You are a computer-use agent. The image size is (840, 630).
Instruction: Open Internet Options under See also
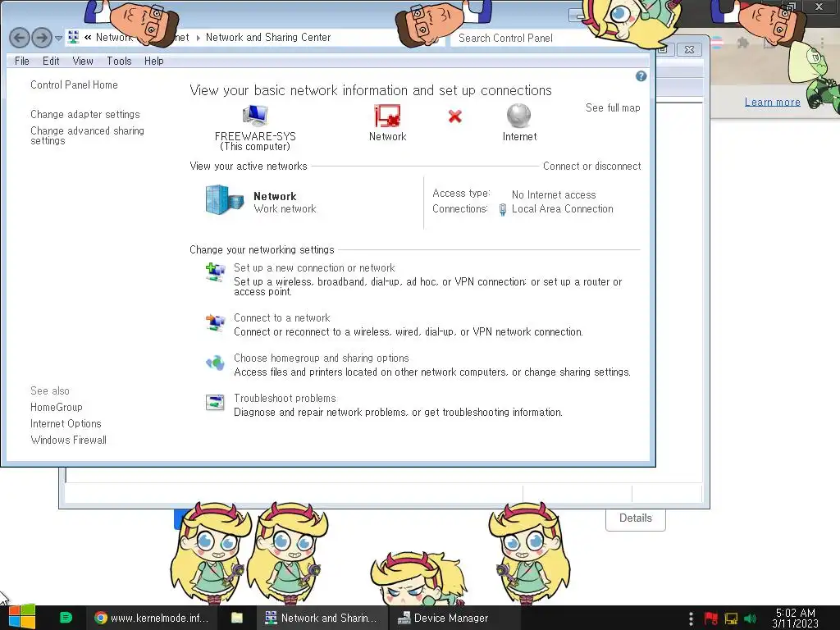click(x=66, y=423)
